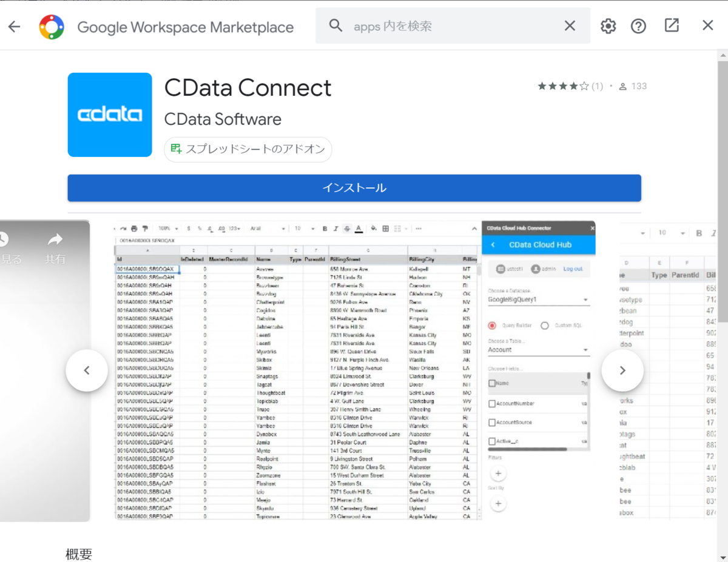Open the help question mark icon
Image resolution: width=728 pixels, height=562 pixels.
pos(638,26)
